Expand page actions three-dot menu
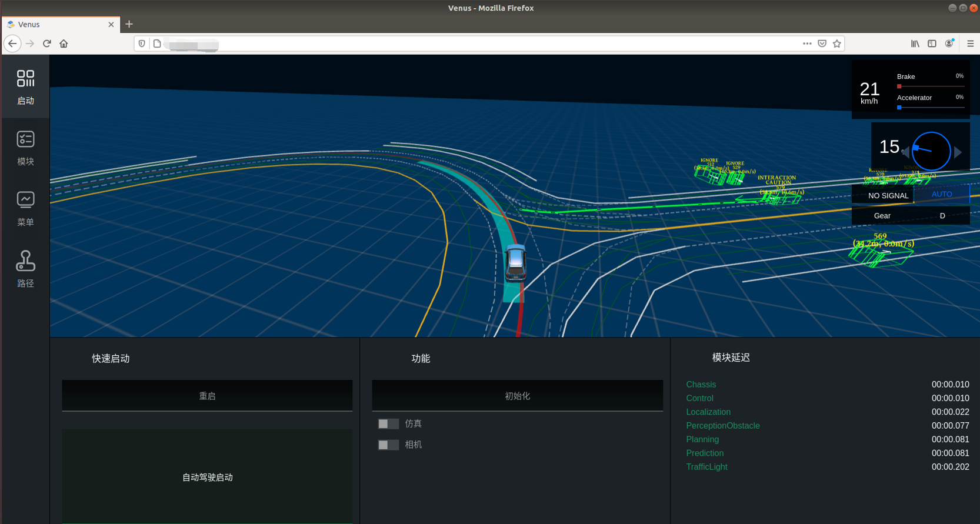 tap(807, 44)
